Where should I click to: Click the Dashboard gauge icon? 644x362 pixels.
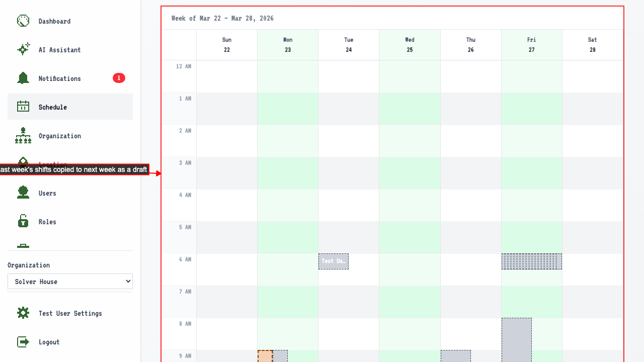[x=23, y=21]
